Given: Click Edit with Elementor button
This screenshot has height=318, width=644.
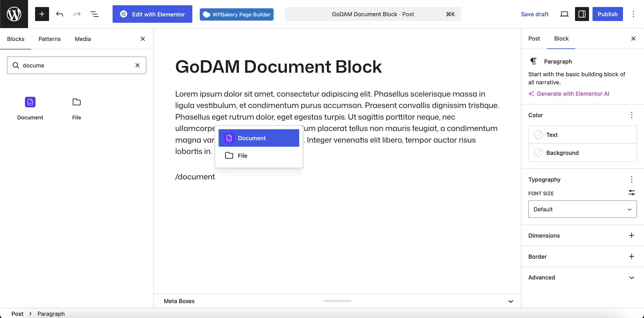Looking at the screenshot, I should [x=152, y=14].
